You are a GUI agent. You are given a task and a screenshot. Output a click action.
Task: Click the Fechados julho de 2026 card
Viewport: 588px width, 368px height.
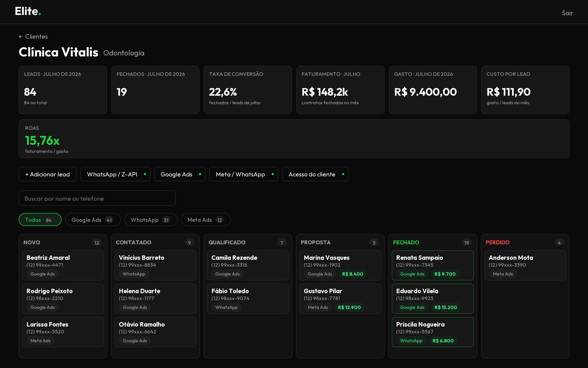point(155,90)
